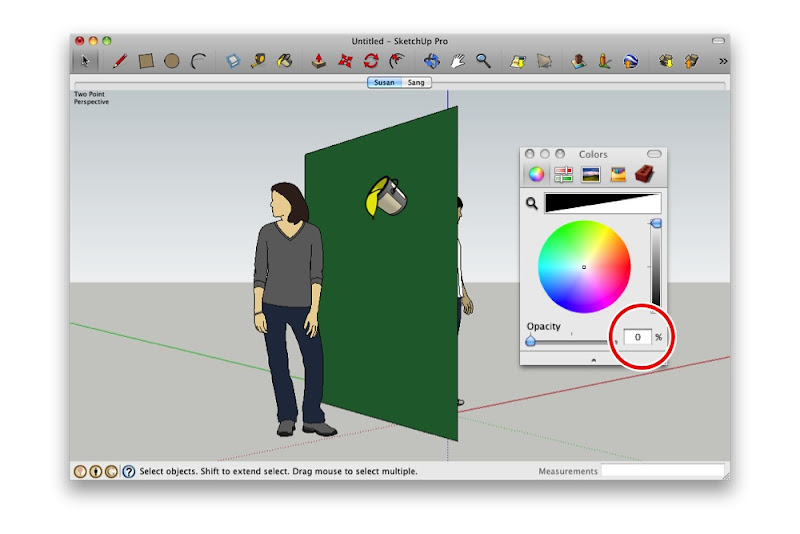The width and height of the screenshot is (800, 534).
Task: Select the Zoom magnifier in the toolbar
Action: (483, 61)
